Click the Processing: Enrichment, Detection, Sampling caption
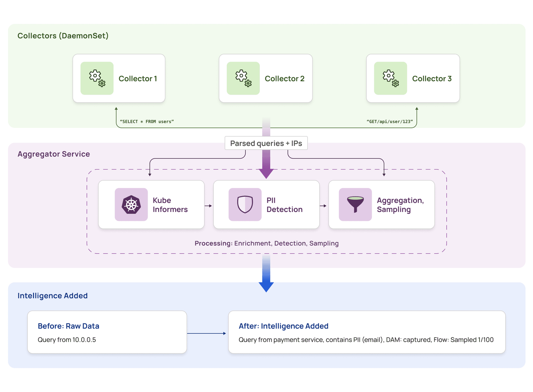Viewport: 533px width, 392px height. click(x=266, y=243)
